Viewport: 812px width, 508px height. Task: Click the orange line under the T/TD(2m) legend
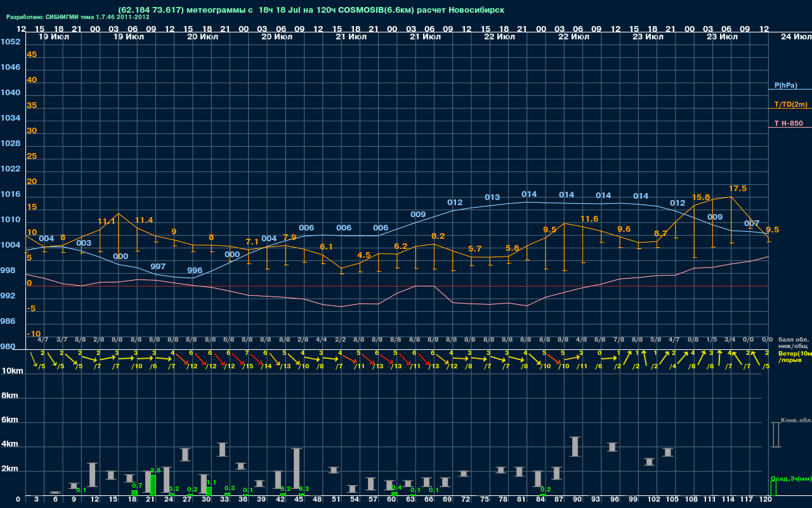[x=790, y=109]
